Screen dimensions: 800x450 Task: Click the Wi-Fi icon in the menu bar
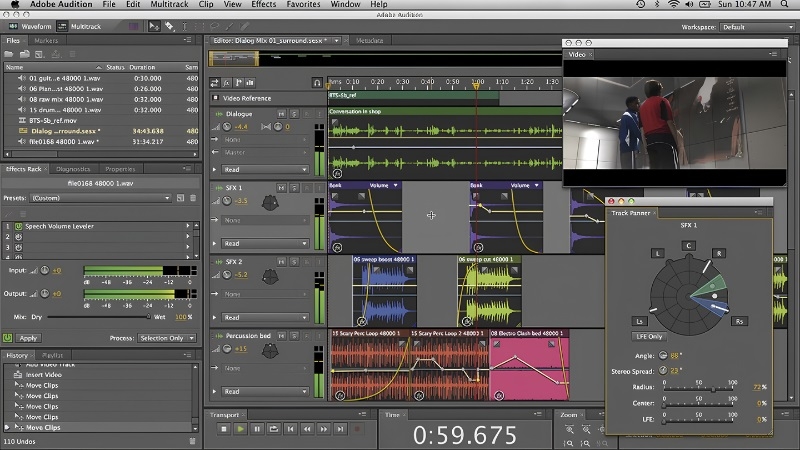click(673, 4)
